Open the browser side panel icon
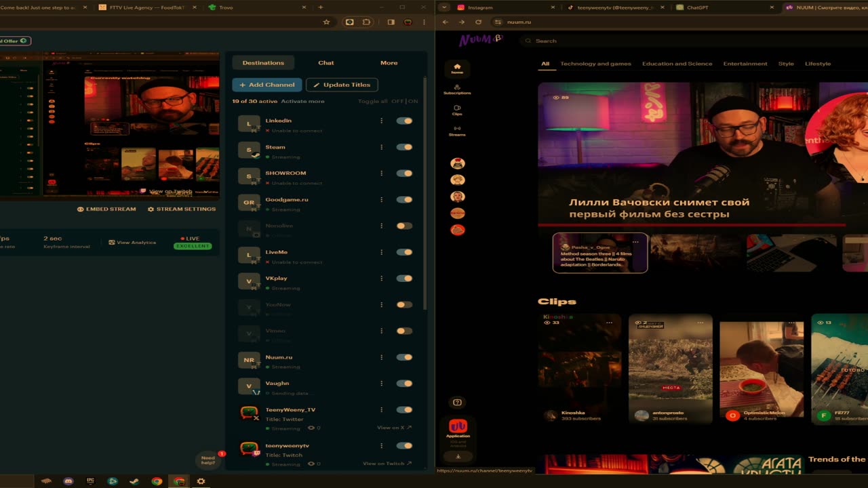The height and width of the screenshot is (488, 868). [391, 22]
